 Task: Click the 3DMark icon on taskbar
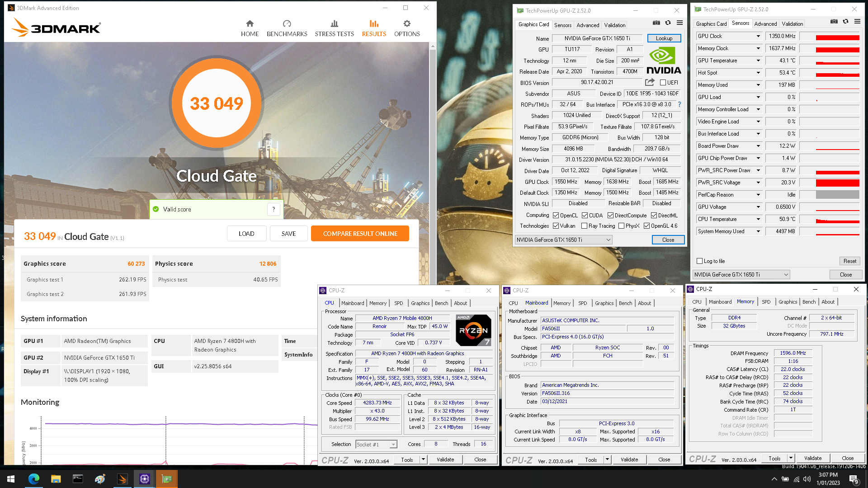click(122, 479)
